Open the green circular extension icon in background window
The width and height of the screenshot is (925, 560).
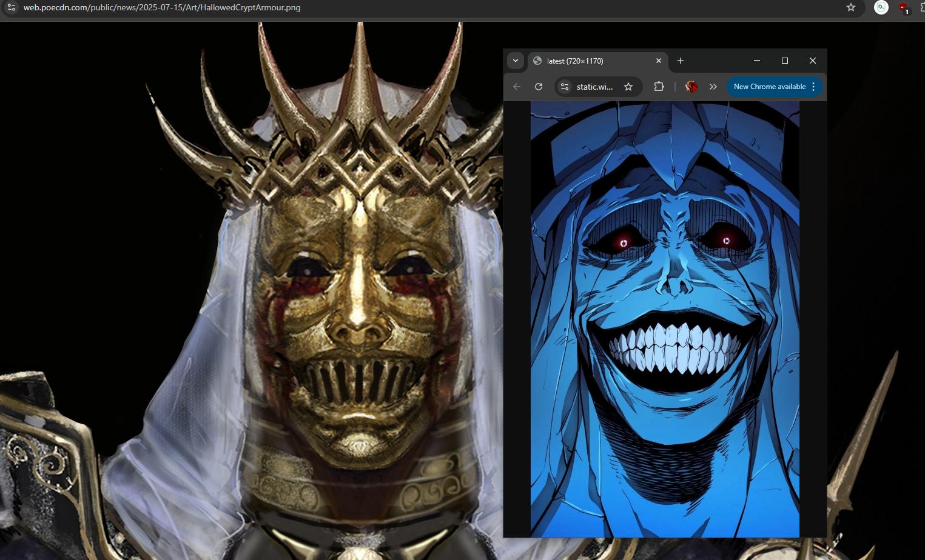point(881,7)
